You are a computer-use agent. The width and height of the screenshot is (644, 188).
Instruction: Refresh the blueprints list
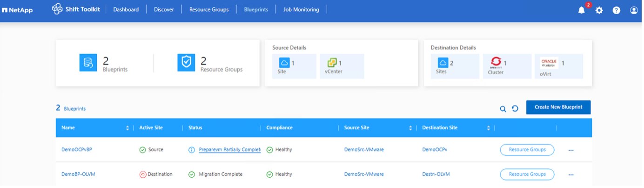[515, 109]
